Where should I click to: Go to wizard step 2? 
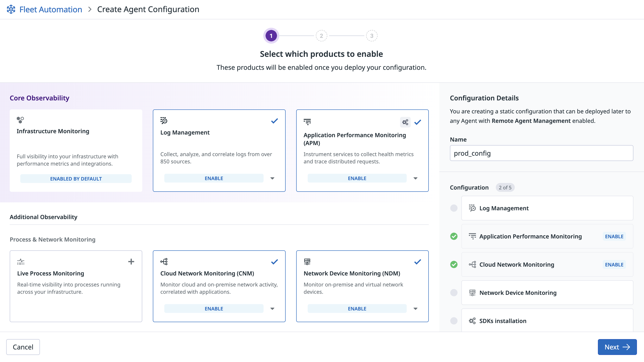321,36
